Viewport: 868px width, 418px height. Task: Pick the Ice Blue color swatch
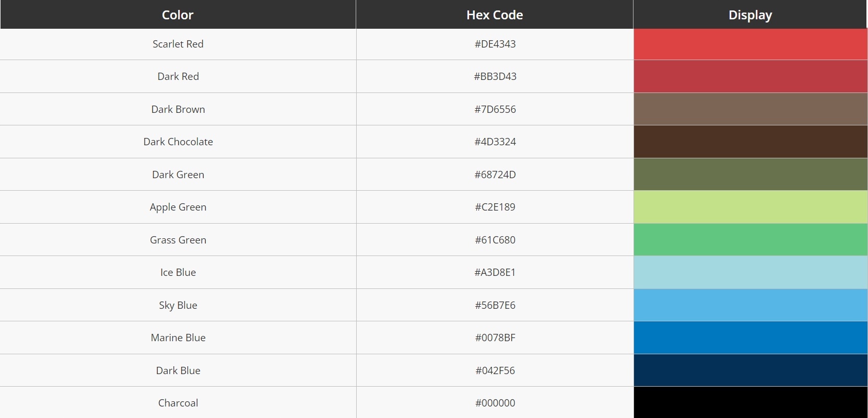[750, 272]
